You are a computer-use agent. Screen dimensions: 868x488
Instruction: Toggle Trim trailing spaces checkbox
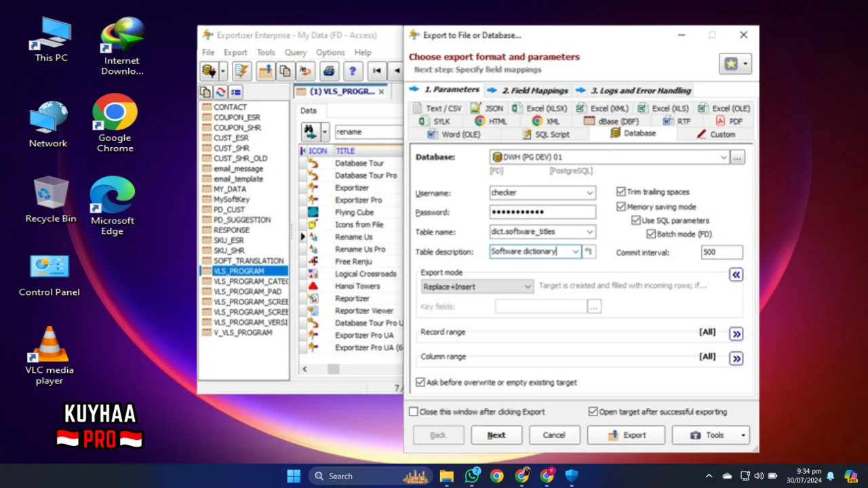click(x=621, y=192)
